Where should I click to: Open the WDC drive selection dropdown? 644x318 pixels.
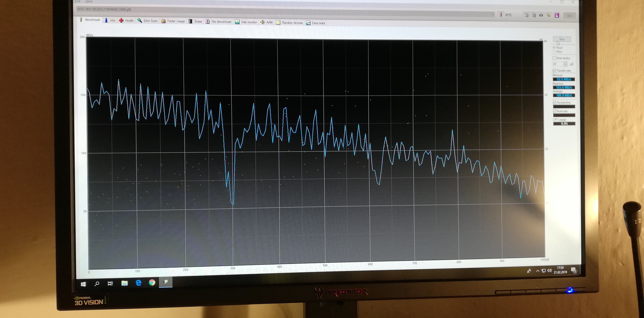492,15
